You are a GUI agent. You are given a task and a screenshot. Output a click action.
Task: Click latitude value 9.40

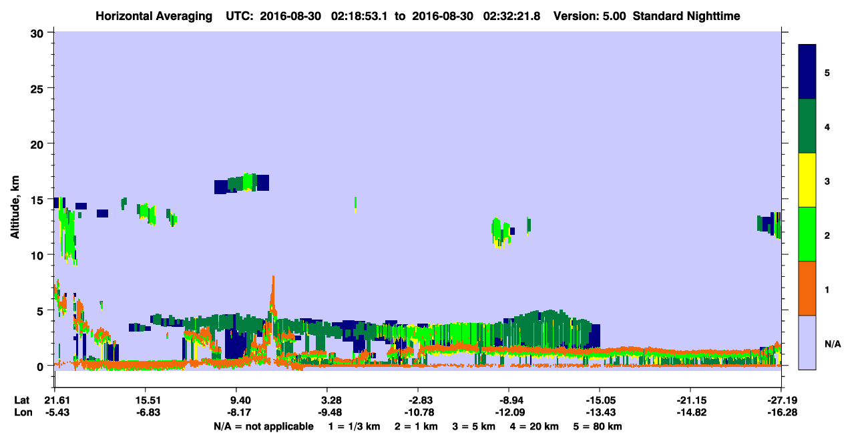point(239,400)
